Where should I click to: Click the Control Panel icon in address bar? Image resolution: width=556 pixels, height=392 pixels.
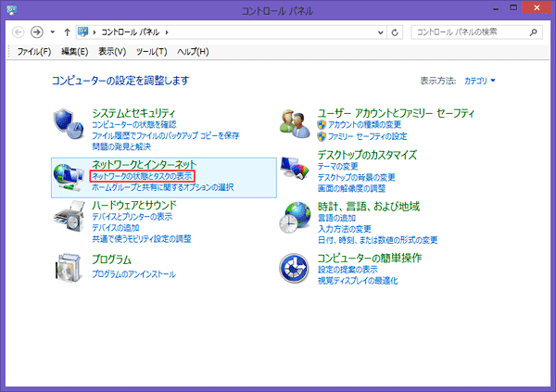[x=83, y=32]
